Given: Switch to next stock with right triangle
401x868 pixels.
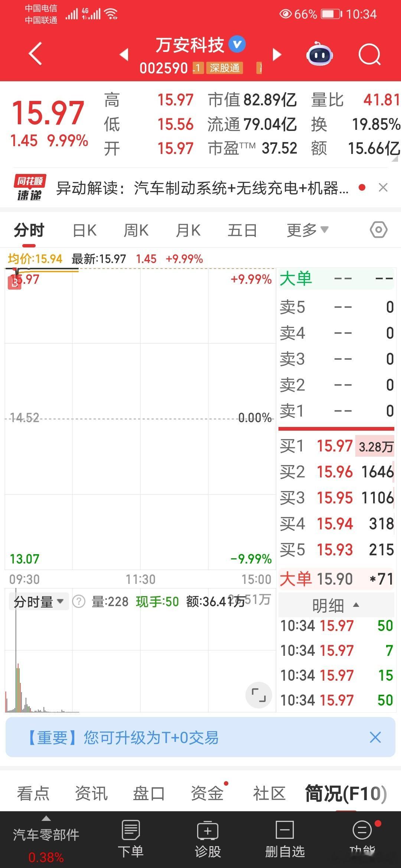Looking at the screenshot, I should (x=277, y=55).
